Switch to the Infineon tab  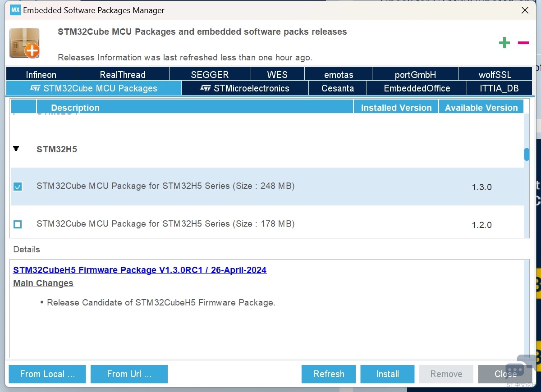[41, 74]
